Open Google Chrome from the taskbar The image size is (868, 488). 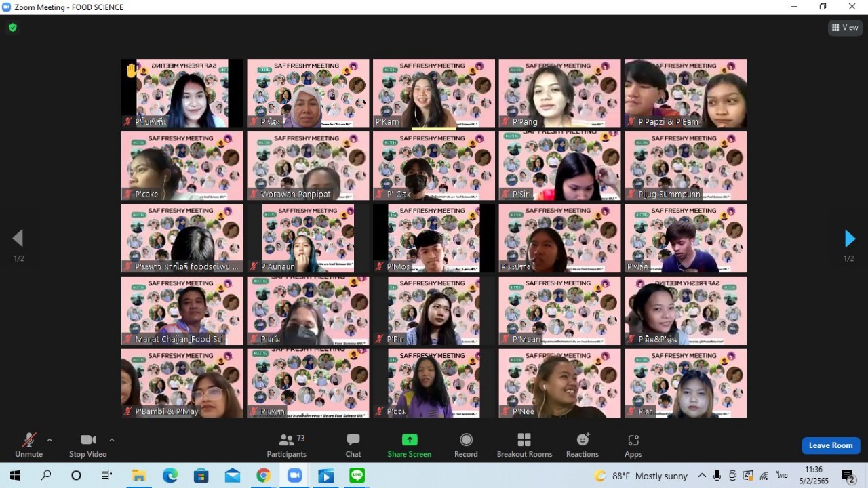pos(263,476)
